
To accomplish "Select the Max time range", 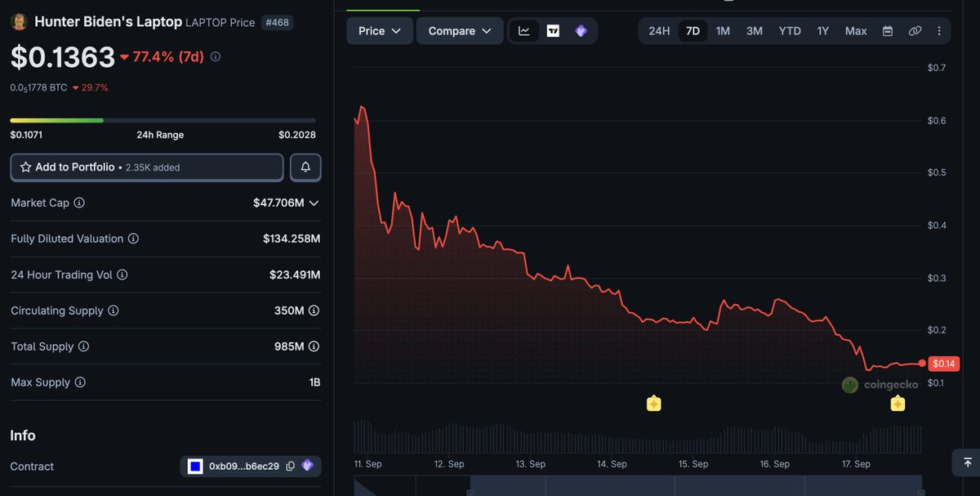I will (856, 31).
